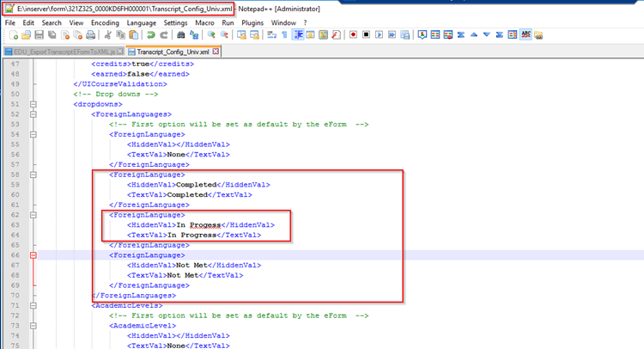The image size is (644, 349).
Task: Click the Close All documents icon
Action: pos(77,35)
